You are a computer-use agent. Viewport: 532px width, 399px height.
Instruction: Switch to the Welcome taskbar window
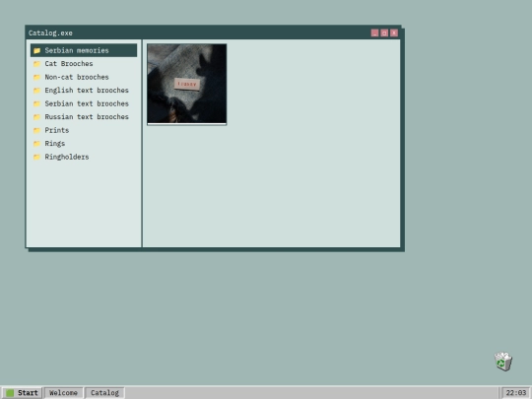(63, 393)
